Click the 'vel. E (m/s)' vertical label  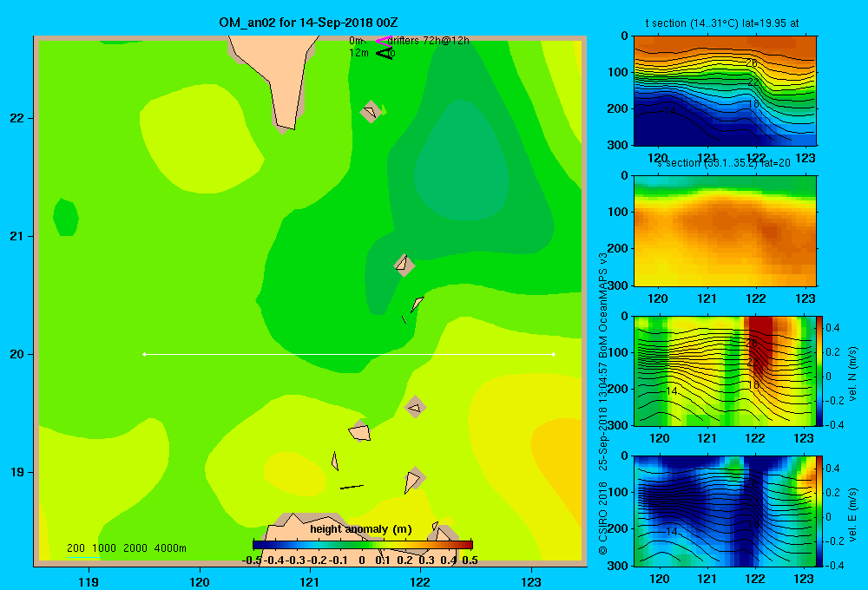(853, 515)
